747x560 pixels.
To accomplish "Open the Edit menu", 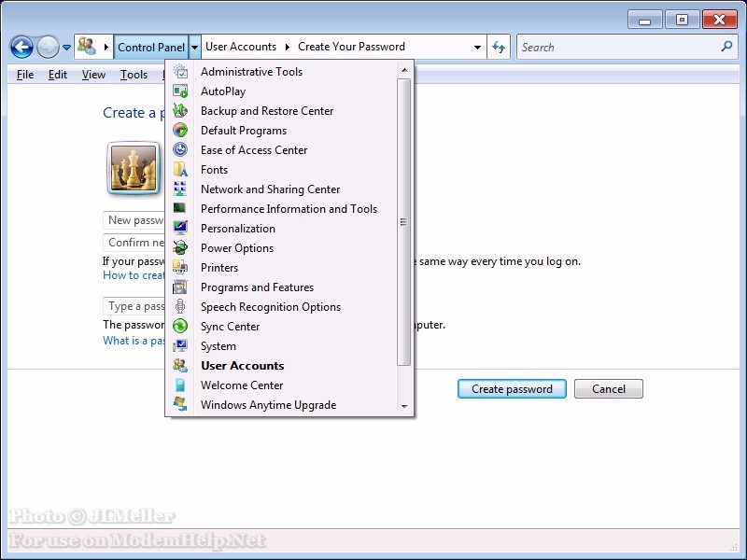I will [x=58, y=75].
